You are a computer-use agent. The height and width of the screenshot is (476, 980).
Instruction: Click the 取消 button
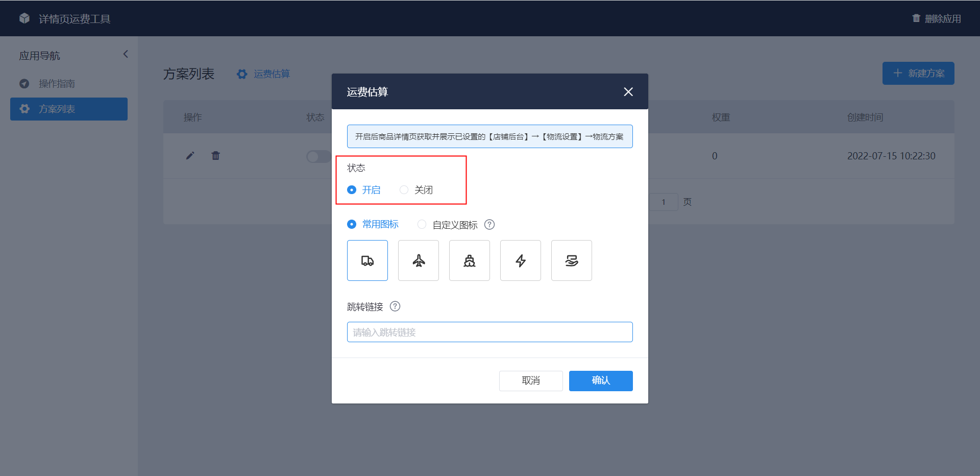pyautogui.click(x=531, y=381)
